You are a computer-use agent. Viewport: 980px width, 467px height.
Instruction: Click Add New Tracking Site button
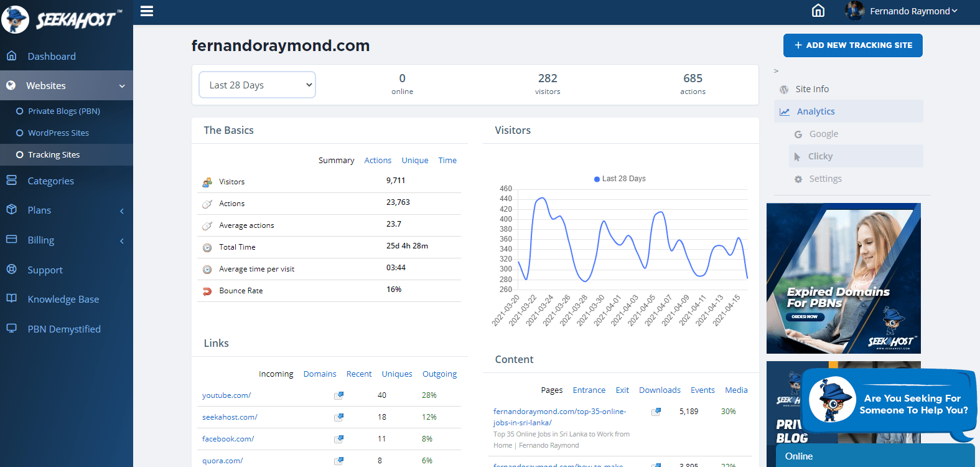[853, 45]
